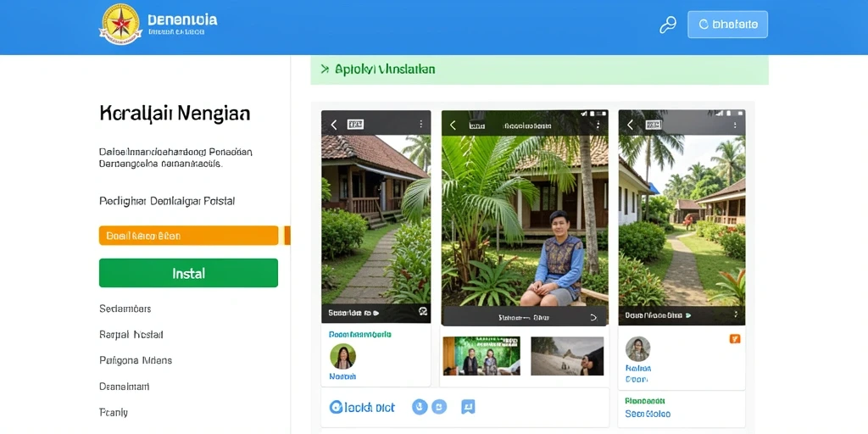Viewport: 868px width, 434px height.
Task: Click the large heading in the left sidebar
Action: (175, 114)
